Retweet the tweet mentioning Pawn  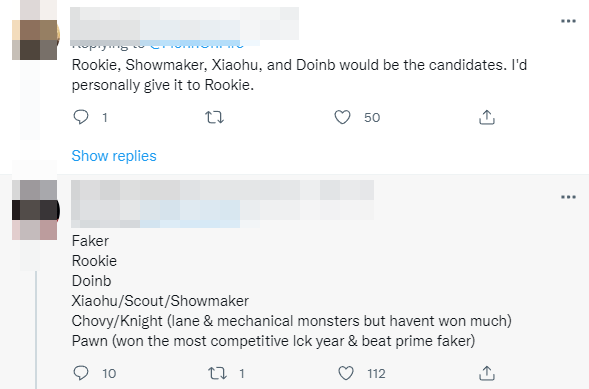(217, 373)
